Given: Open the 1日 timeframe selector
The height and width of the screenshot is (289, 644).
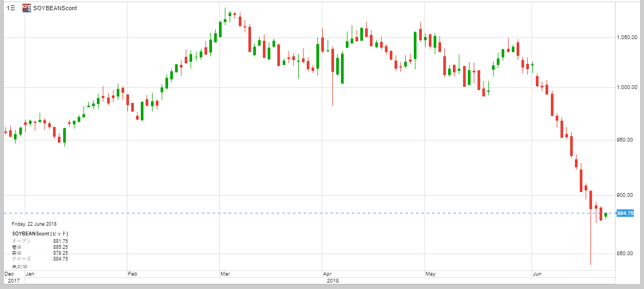Looking at the screenshot, I should tap(10, 8).
